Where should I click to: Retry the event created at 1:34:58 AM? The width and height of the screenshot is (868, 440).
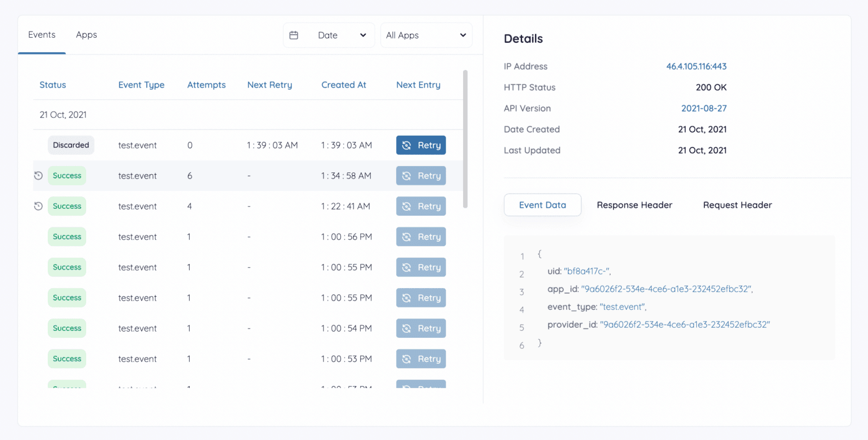coord(421,176)
